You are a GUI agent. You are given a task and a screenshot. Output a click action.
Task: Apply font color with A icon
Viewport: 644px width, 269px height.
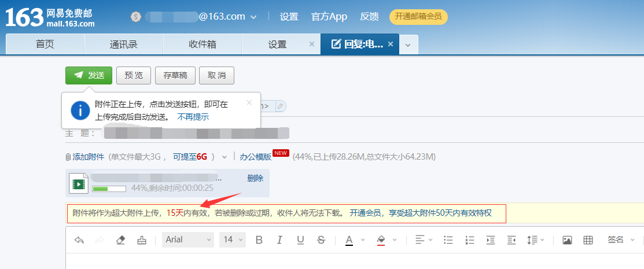click(349, 240)
